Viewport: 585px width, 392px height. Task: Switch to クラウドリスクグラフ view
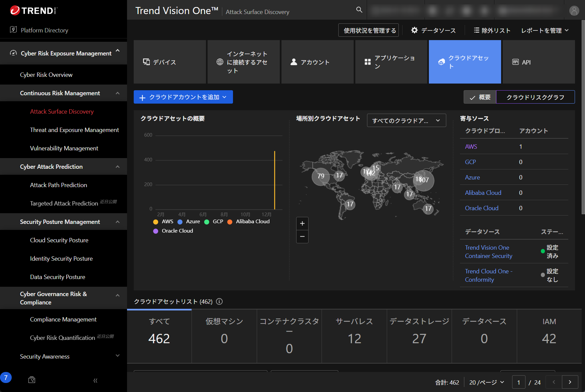click(x=535, y=97)
